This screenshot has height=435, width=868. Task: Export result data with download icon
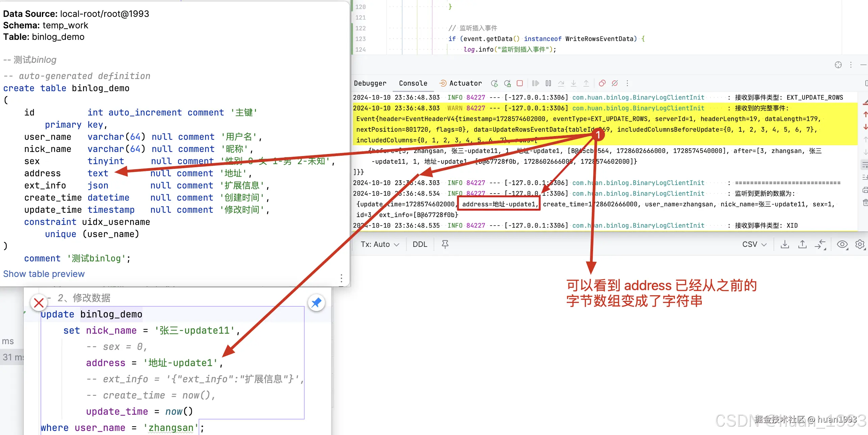(785, 244)
